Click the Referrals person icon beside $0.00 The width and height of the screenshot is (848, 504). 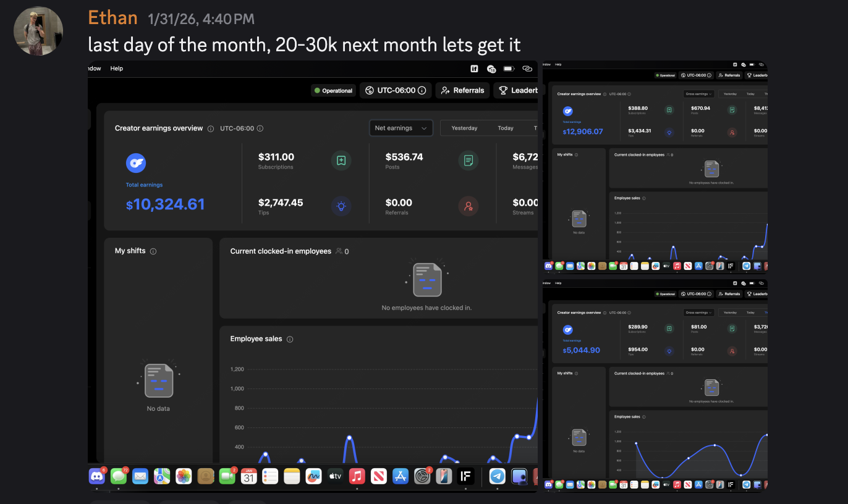(x=469, y=206)
